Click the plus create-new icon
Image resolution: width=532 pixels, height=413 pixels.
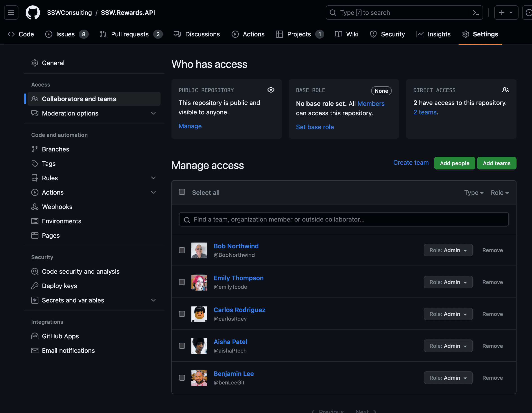pos(502,13)
